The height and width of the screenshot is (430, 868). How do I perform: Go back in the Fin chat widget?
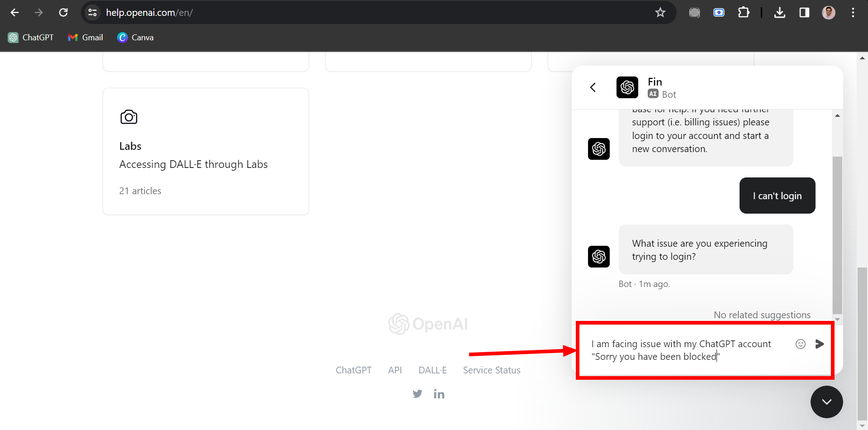[593, 87]
